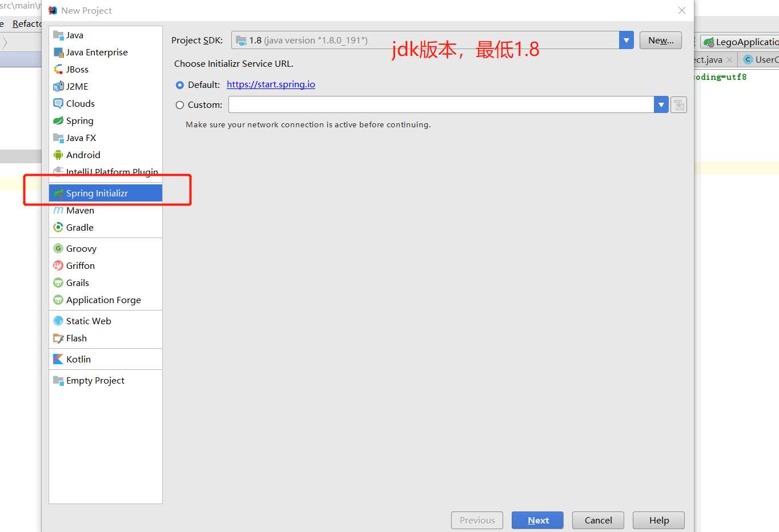Click the Custom URL input field
The width and height of the screenshot is (779, 532).
(x=441, y=105)
